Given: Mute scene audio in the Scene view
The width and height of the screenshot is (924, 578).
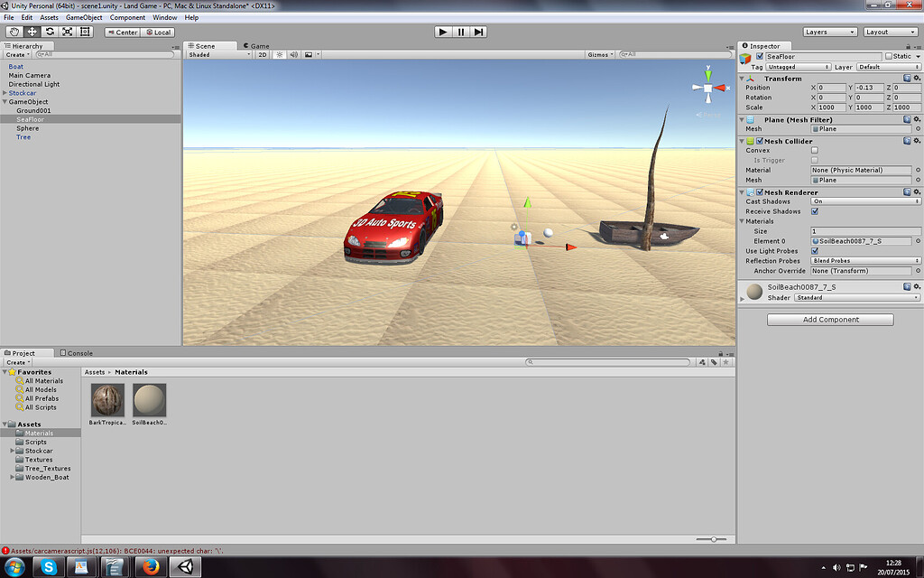Looking at the screenshot, I should (291, 54).
